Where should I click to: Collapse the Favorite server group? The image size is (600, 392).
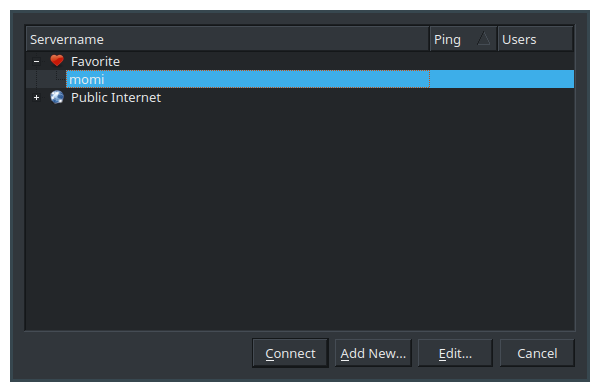tap(36, 61)
